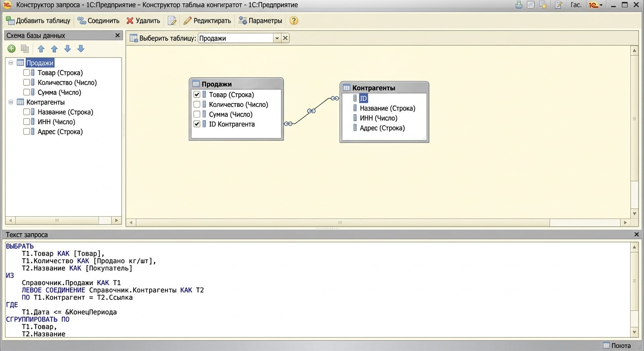Click the diagram horizontal scrollbar left arrow

pos(131,223)
